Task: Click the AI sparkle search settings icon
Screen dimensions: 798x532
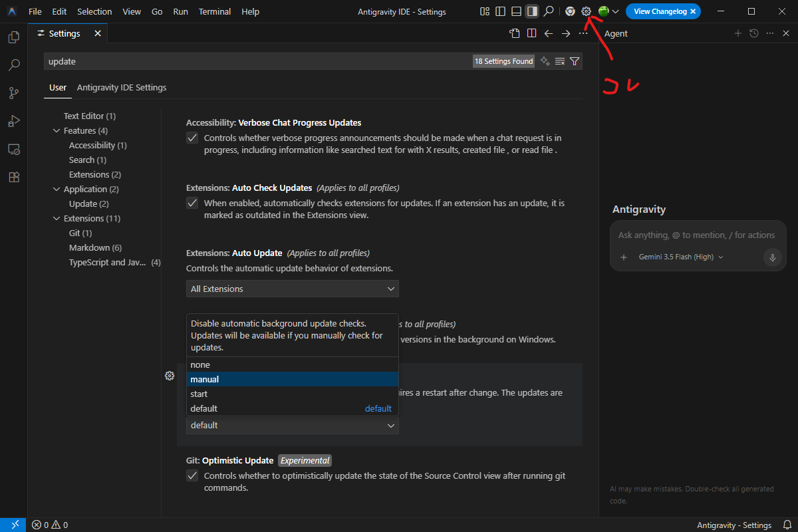Action: (545, 61)
